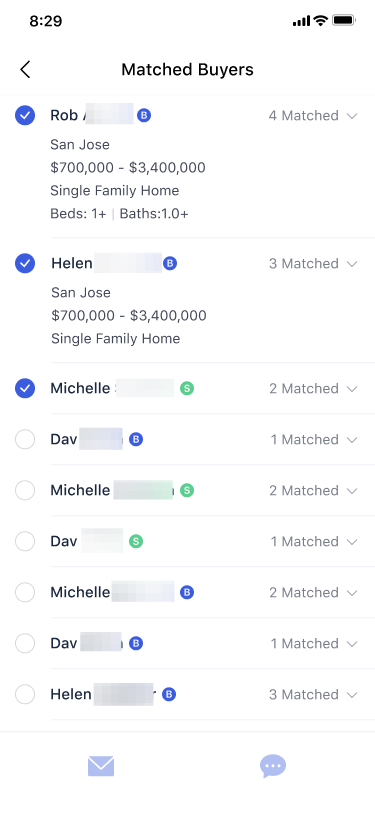Select the unchecked Helen buyer at bottom
The image size is (375, 813).
coord(25,694)
